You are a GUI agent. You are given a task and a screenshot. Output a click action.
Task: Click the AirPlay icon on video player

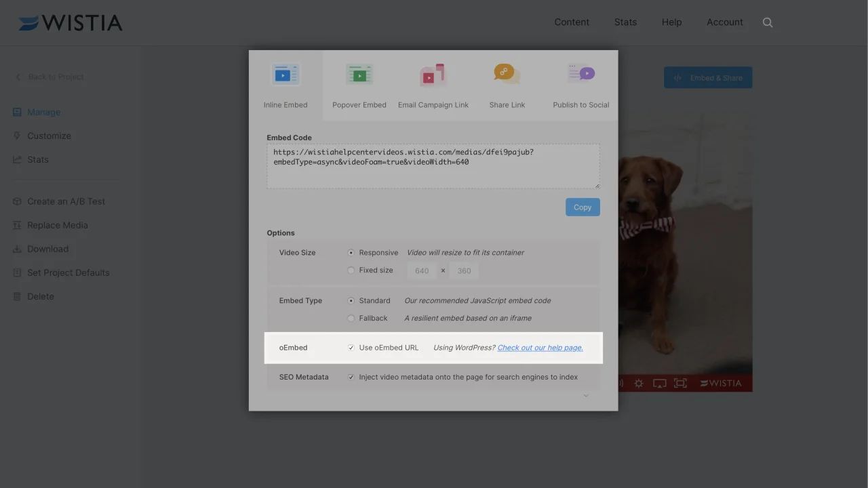click(659, 383)
